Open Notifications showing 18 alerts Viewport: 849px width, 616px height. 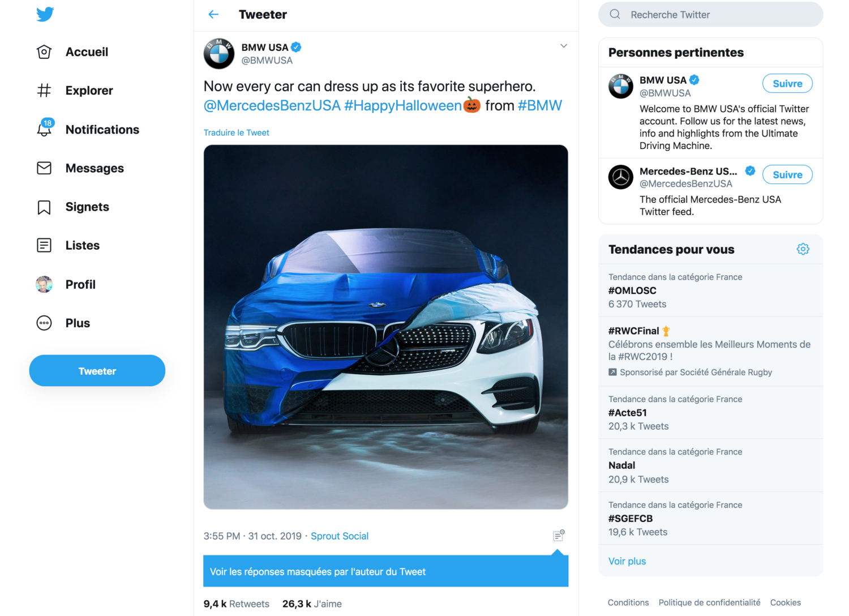44,129
